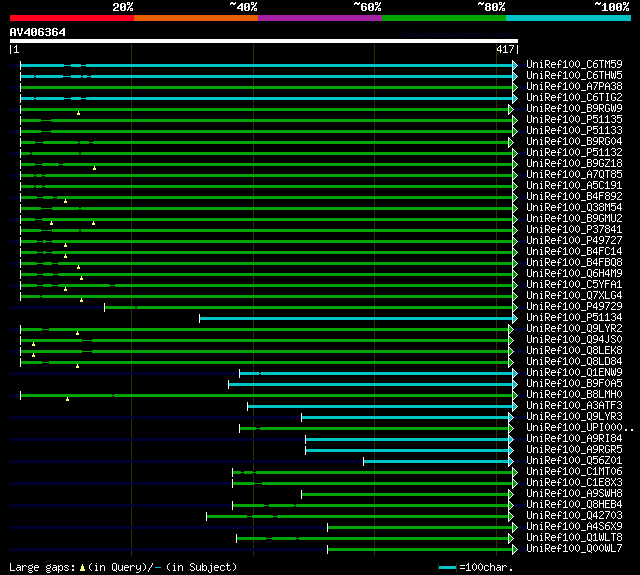Click the cyan alignment bar for UniRef100_P51134
Screen dimensions: 640x575
(x=356, y=318)
